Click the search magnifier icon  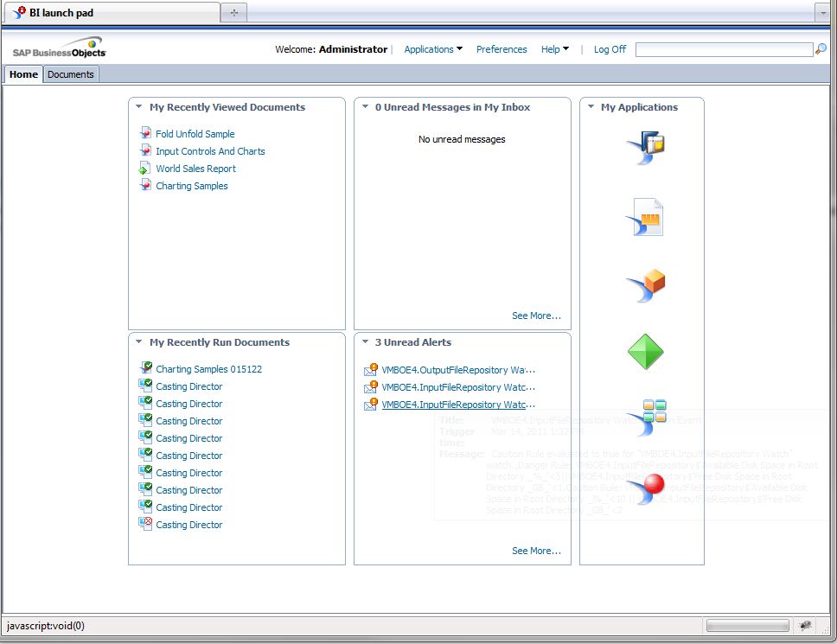coord(821,49)
